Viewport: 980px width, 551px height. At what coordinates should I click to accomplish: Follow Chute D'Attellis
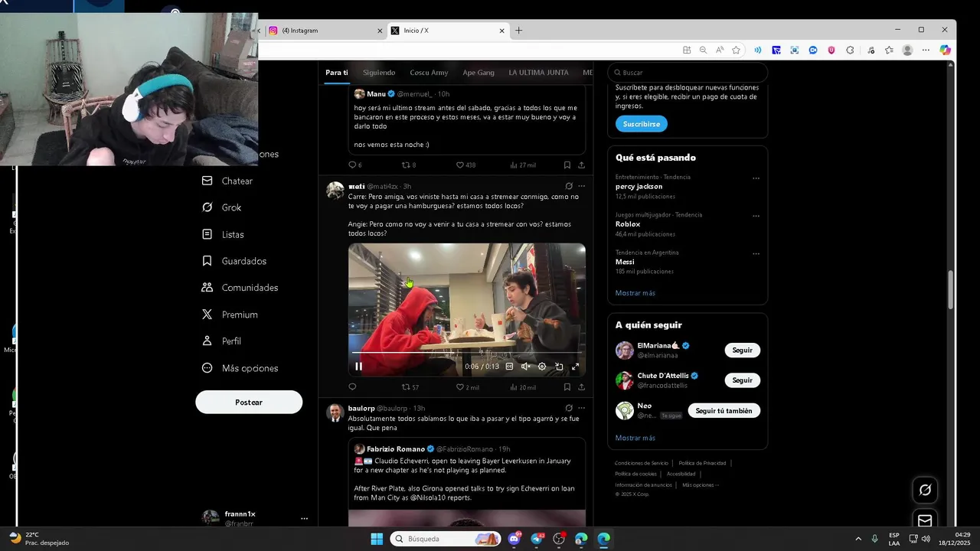point(742,380)
